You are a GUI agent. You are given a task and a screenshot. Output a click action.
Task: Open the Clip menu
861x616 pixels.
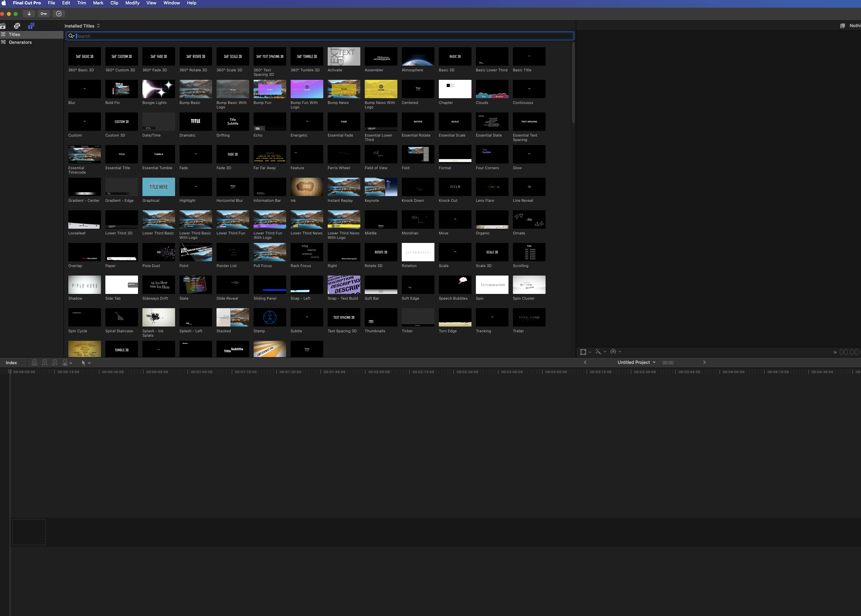coord(114,3)
